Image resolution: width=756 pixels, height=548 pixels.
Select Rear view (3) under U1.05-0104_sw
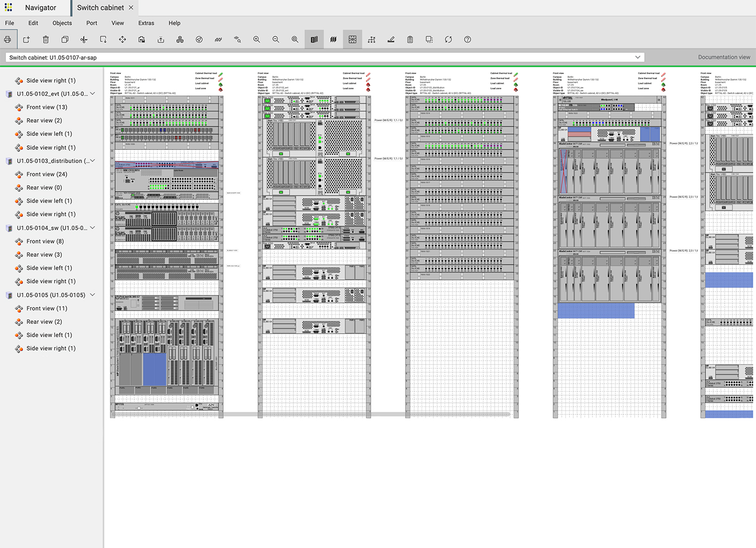(44, 254)
